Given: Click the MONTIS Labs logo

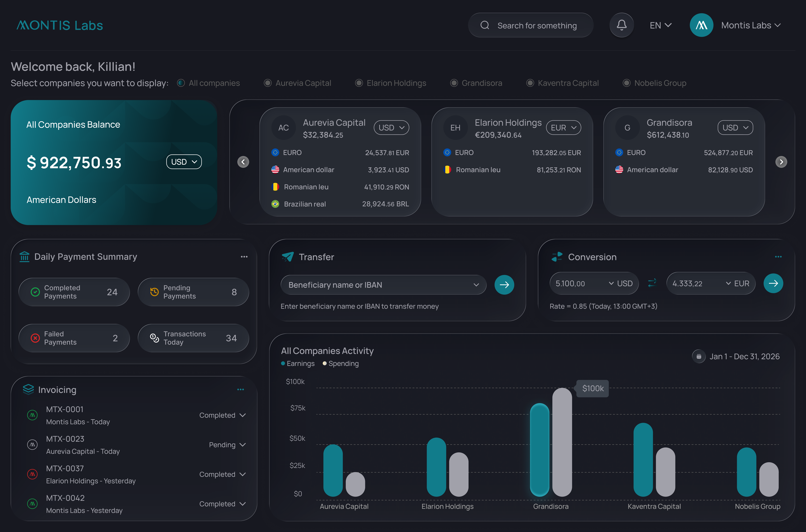Looking at the screenshot, I should click(60, 25).
